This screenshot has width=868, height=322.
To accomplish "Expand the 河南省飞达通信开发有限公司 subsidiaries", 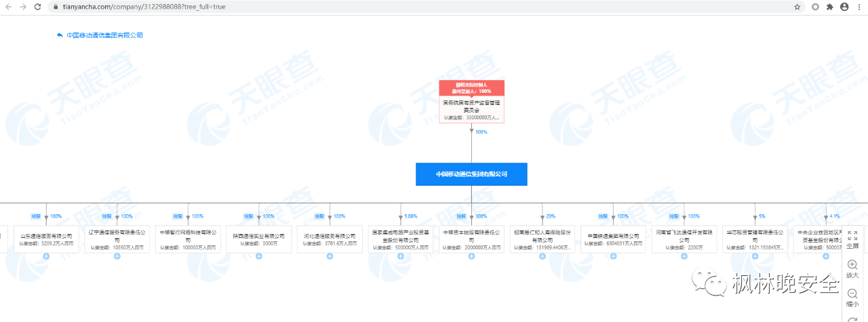I will (x=684, y=256).
